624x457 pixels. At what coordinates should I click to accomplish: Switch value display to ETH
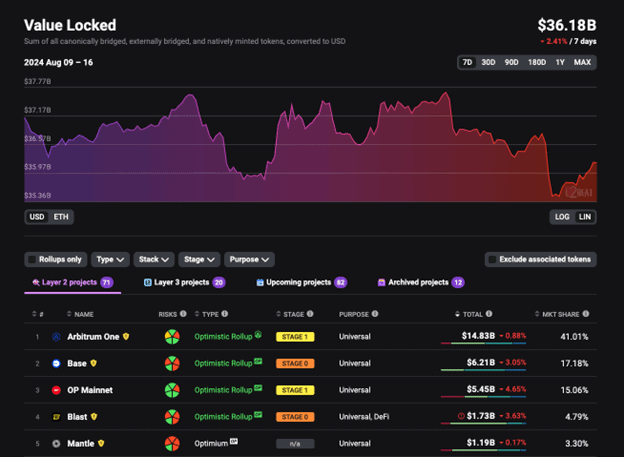61,217
